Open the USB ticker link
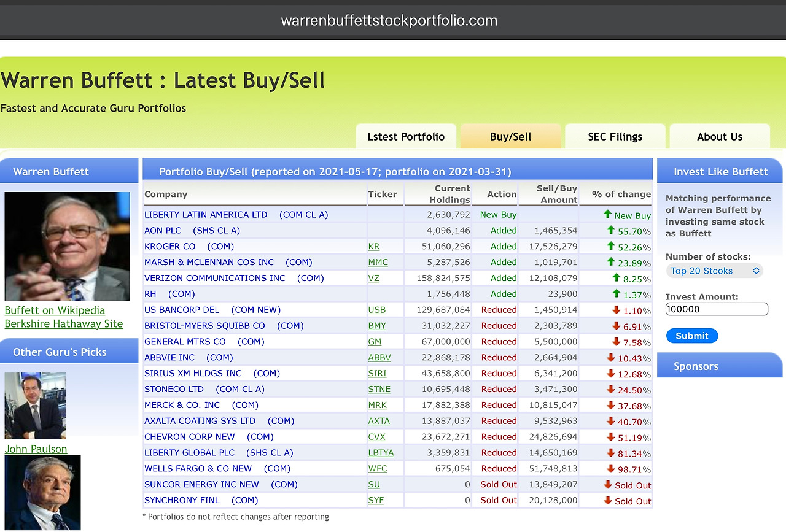The image size is (786, 532). (377, 310)
